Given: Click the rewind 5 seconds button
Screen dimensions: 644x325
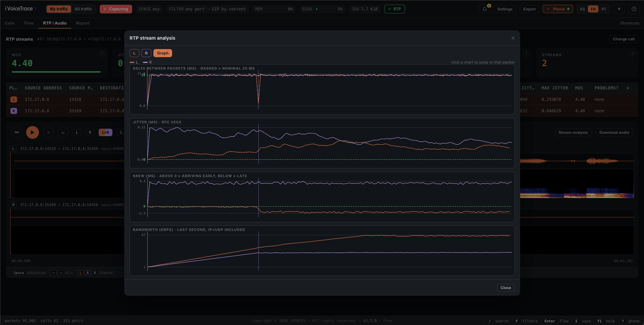Looking at the screenshot, I should (x=48, y=132).
